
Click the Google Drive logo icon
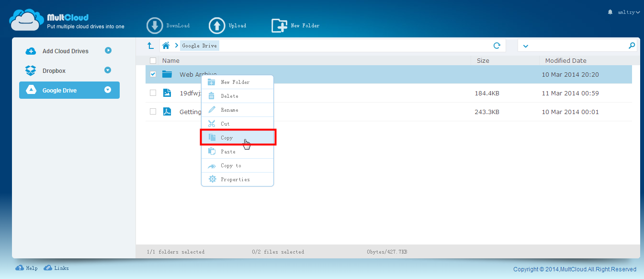point(31,90)
